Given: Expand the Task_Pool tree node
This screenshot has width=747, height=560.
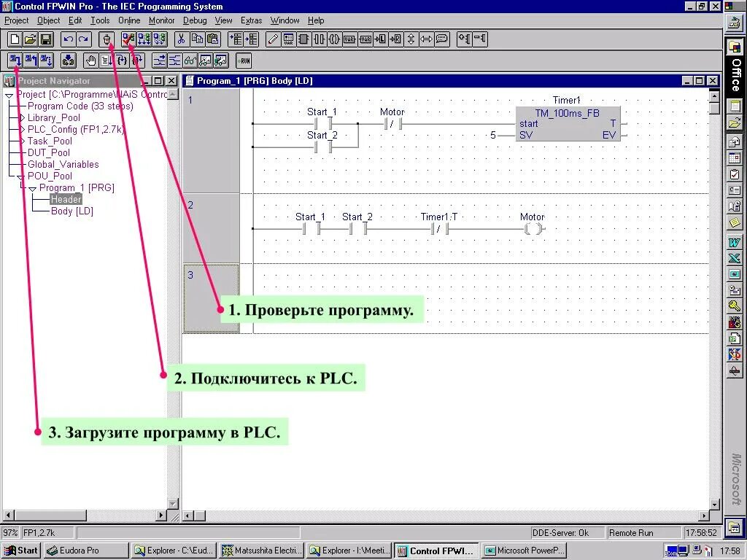Looking at the screenshot, I should click(22, 141).
